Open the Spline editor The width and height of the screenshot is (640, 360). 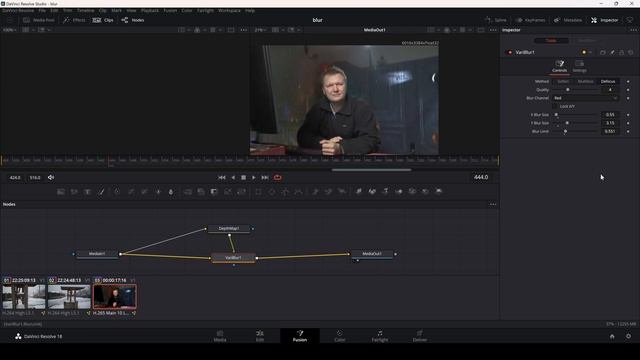(496, 20)
